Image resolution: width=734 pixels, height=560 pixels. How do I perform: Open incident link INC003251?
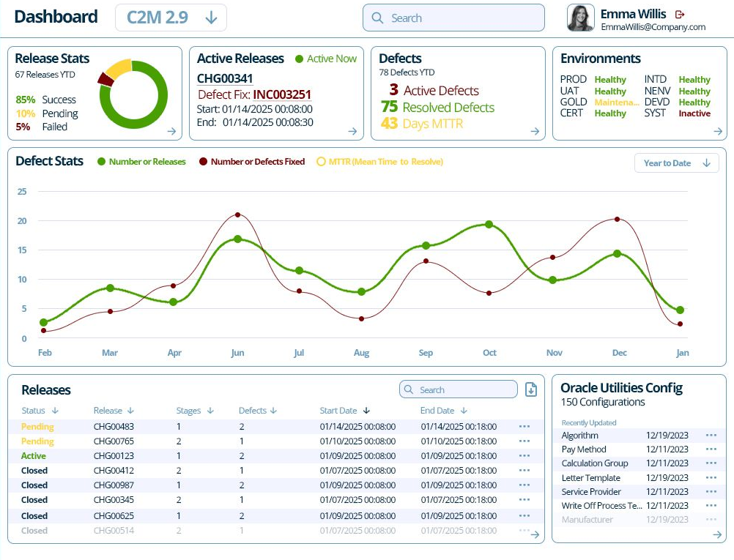282,94
